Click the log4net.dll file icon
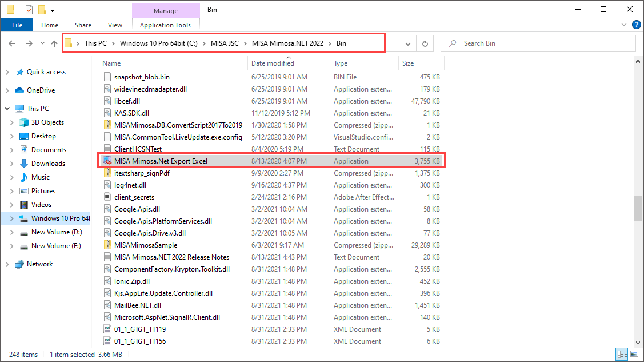Viewport: 644px width, 362px height. pyautogui.click(x=107, y=185)
